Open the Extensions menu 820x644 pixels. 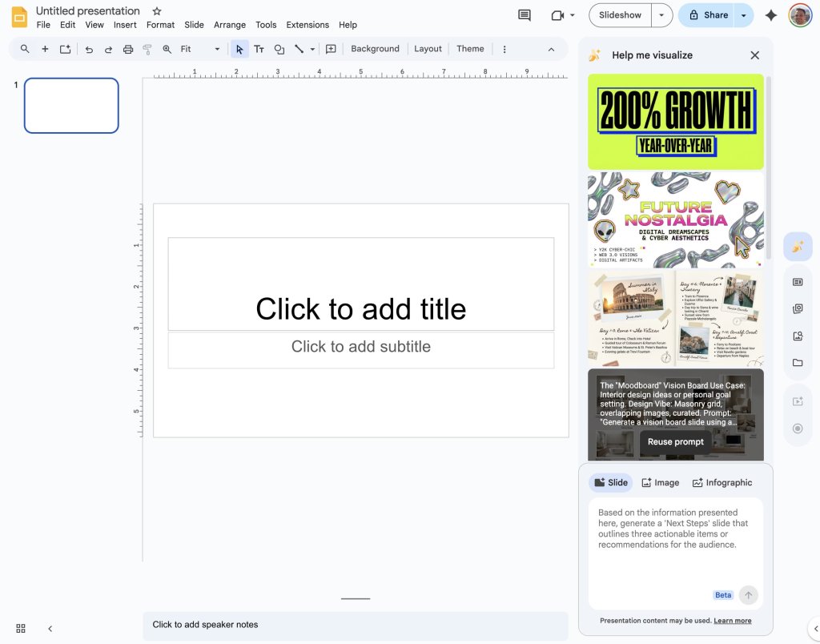coord(307,25)
